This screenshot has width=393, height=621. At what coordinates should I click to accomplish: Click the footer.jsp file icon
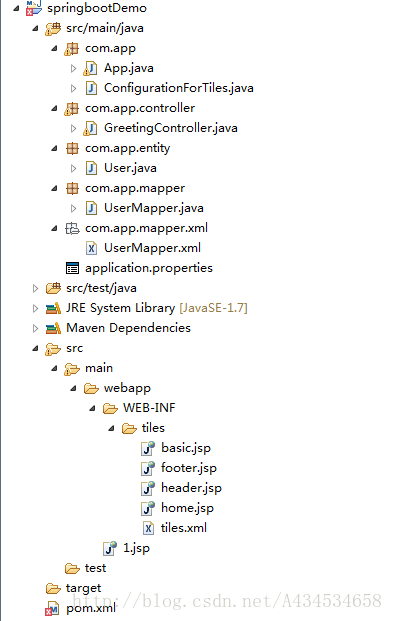point(148,468)
